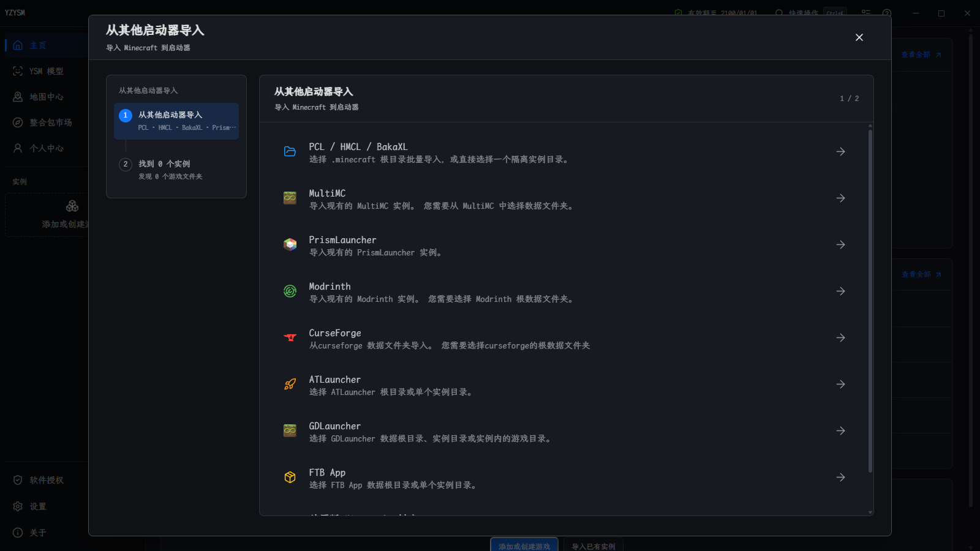
Task: Click the lower 查看全部 link behind dialog
Action: click(x=921, y=274)
